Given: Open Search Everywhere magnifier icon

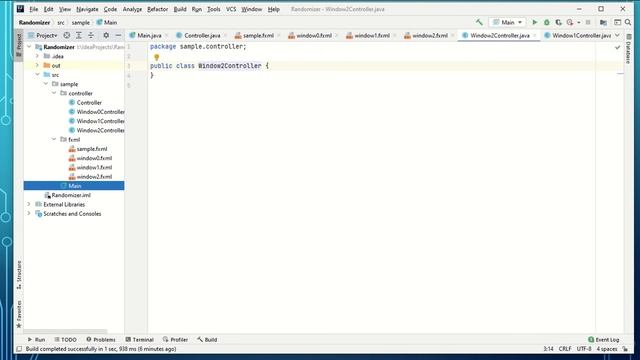Looking at the screenshot, I should pos(628,22).
